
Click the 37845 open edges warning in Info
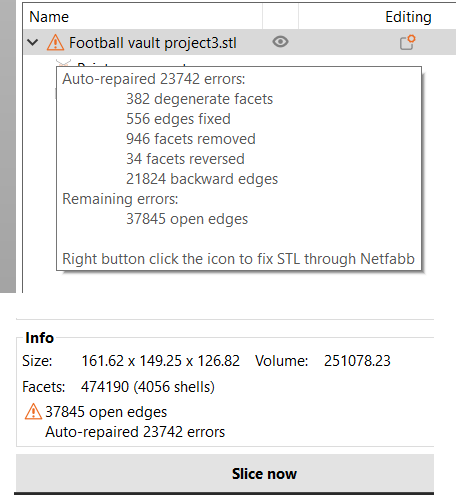point(106,412)
